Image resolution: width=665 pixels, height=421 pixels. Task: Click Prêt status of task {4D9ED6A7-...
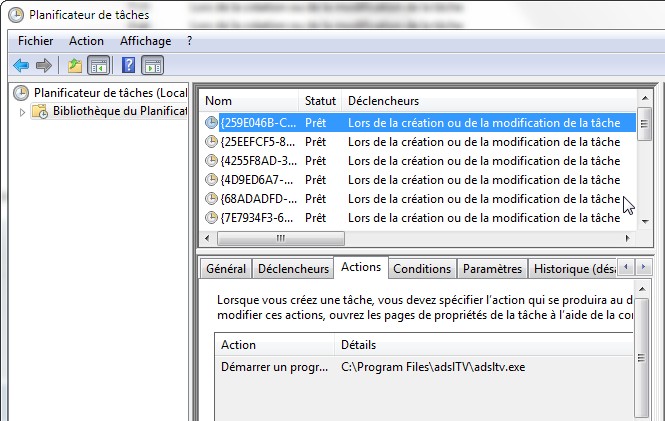click(x=316, y=180)
